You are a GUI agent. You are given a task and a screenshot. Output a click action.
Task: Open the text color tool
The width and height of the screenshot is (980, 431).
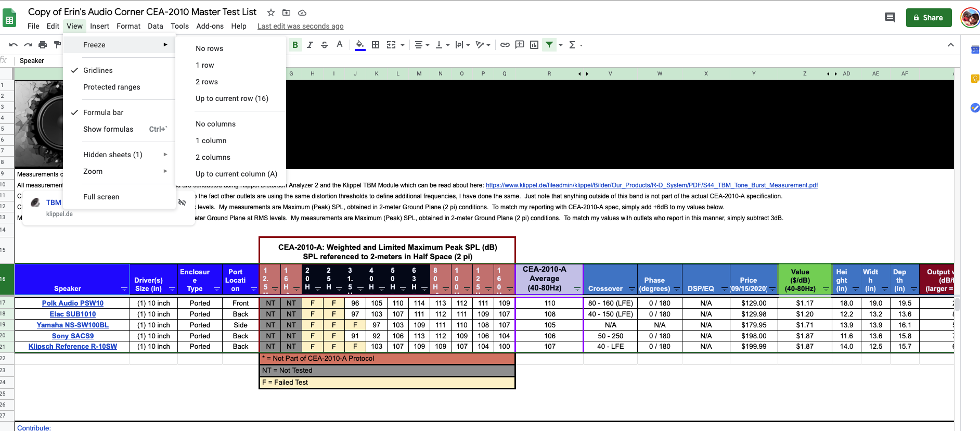pyautogui.click(x=340, y=45)
